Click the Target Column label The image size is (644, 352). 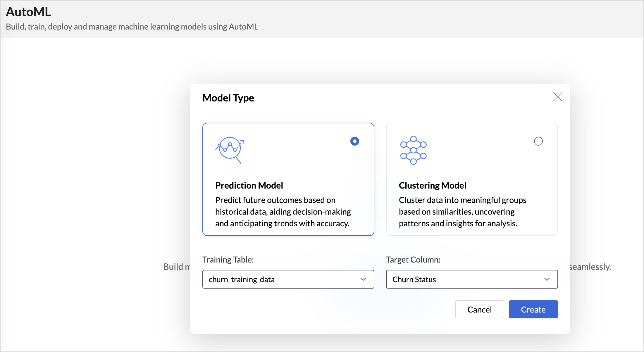[413, 260]
